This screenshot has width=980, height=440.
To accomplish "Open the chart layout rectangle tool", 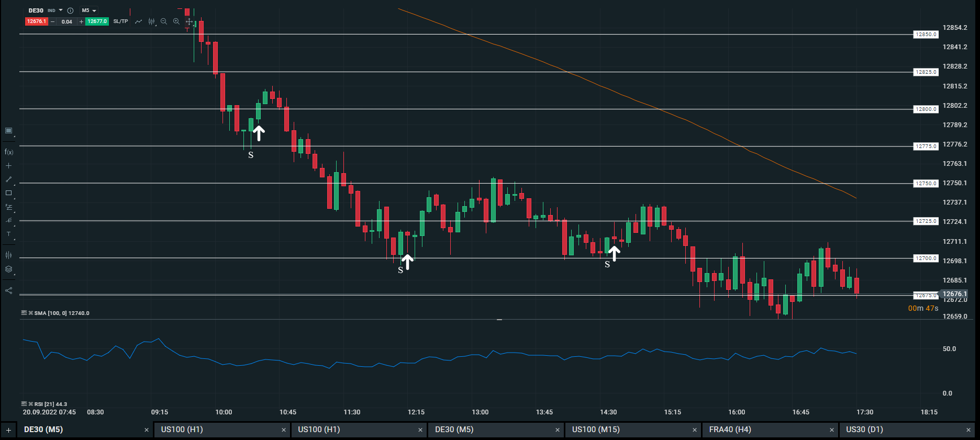I will (8, 131).
